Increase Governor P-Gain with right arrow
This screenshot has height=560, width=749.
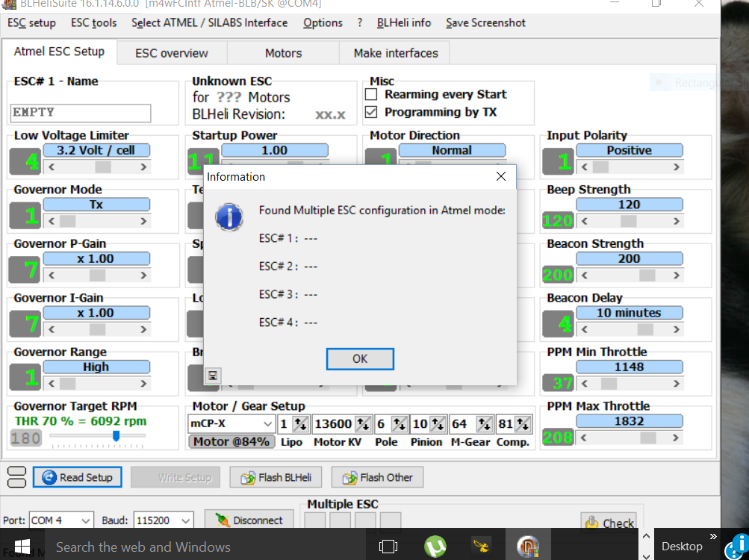click(143, 276)
